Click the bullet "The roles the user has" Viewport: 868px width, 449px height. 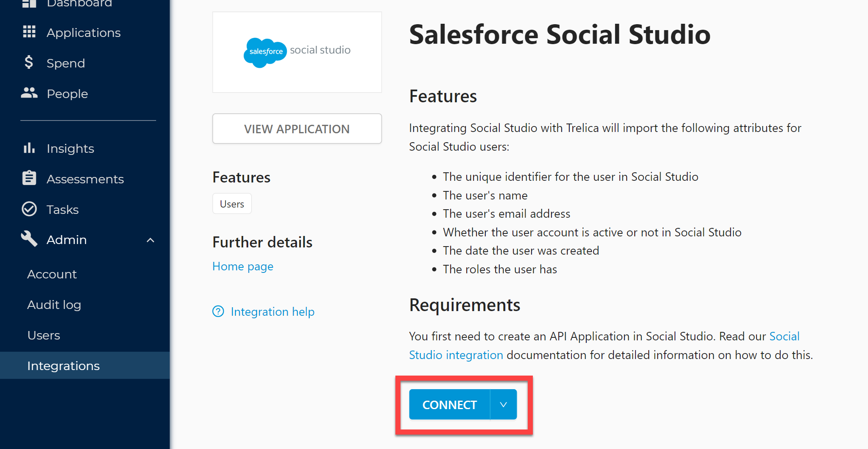pos(500,269)
